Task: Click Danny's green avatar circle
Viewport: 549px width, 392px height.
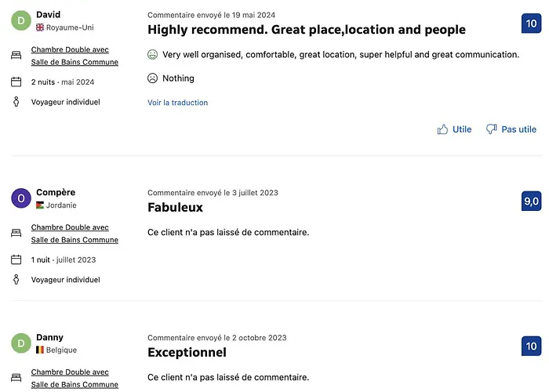Action: coord(21,343)
